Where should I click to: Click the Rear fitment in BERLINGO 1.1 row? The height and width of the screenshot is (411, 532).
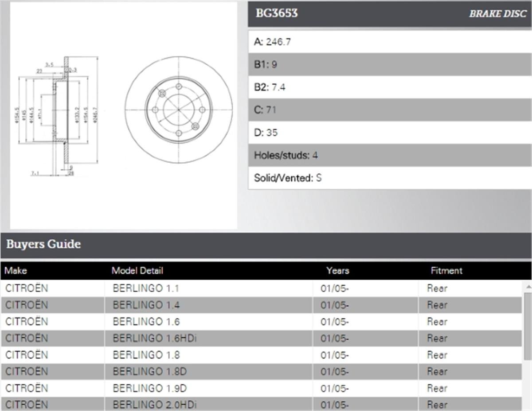click(437, 288)
